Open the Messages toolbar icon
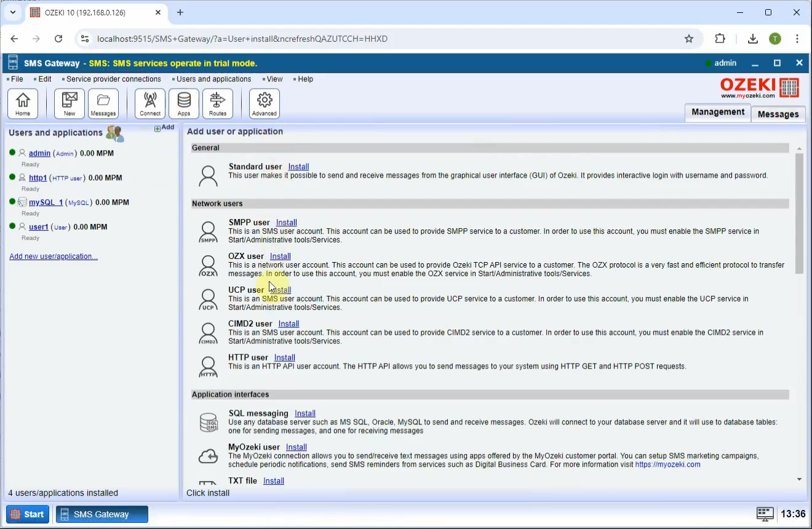The height and width of the screenshot is (529, 812). [103, 103]
